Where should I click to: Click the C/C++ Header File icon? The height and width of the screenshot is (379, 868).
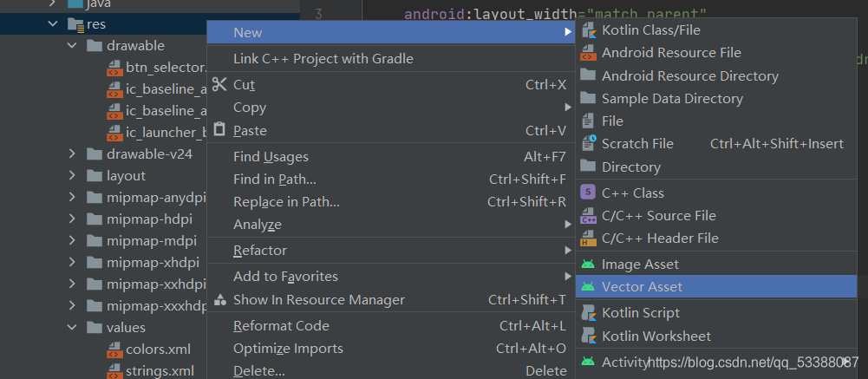(x=588, y=238)
